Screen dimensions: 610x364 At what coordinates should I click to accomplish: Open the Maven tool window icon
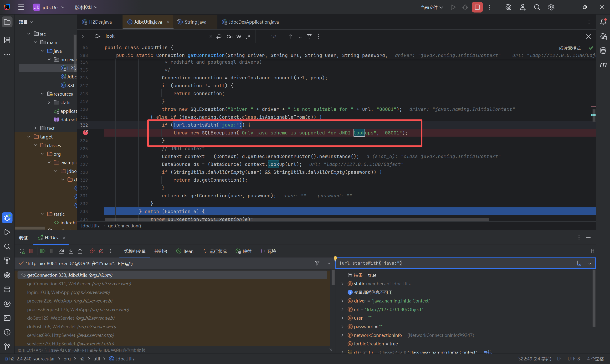click(603, 65)
